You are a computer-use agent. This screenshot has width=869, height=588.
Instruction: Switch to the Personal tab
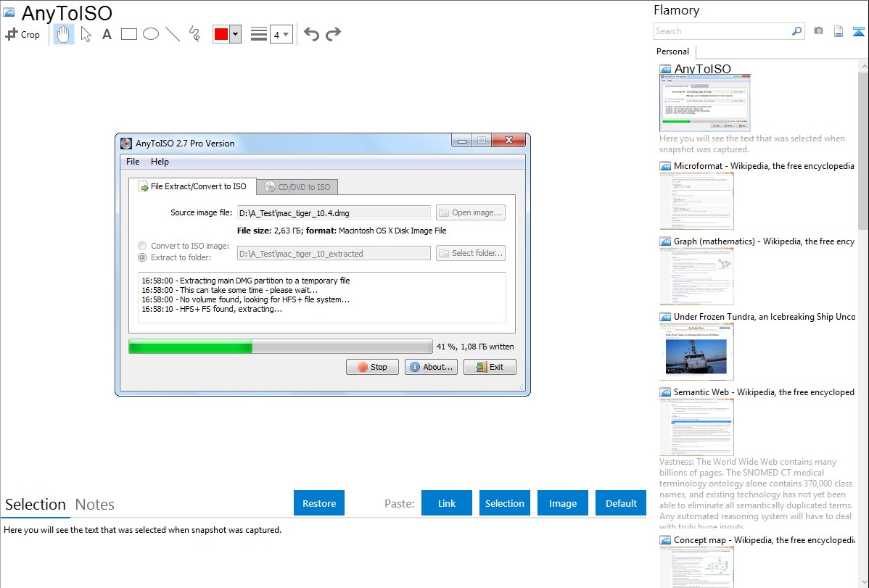pyautogui.click(x=673, y=51)
